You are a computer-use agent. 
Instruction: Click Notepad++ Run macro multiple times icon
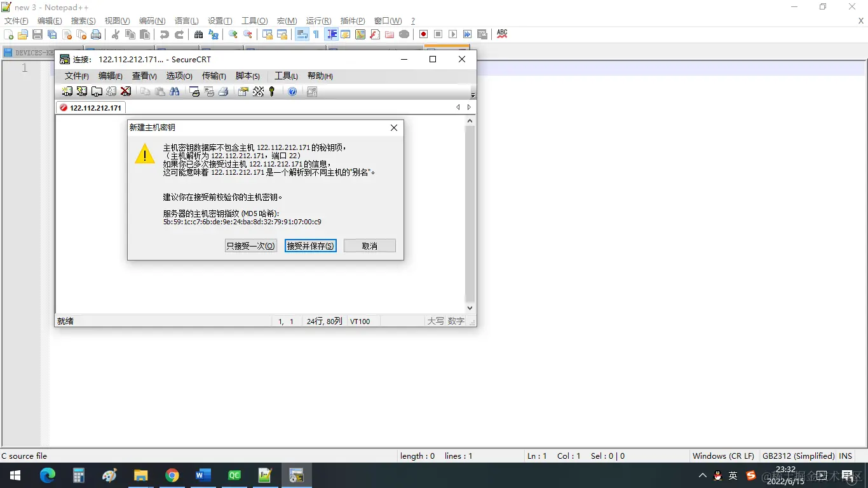click(x=468, y=34)
